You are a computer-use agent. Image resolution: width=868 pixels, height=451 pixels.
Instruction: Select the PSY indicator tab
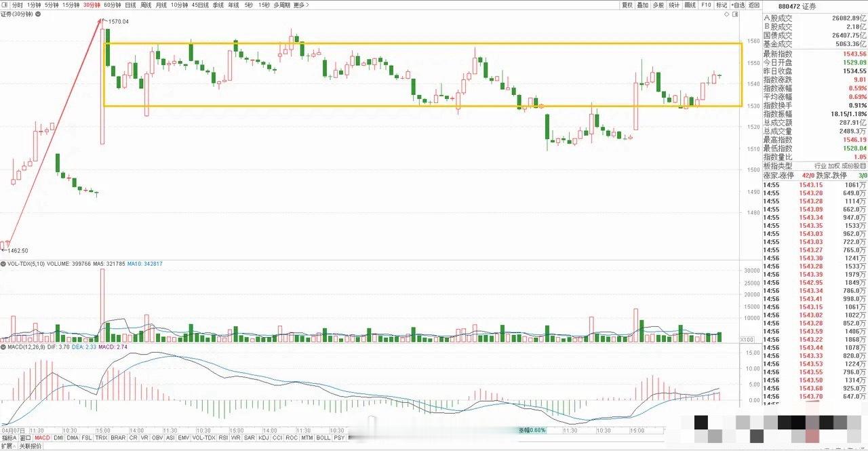(339, 438)
